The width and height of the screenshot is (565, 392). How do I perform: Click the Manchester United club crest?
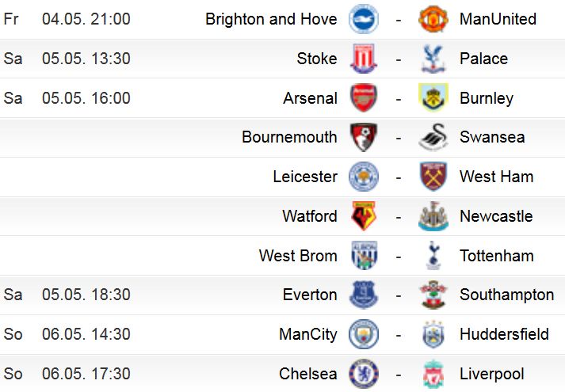pos(433,19)
